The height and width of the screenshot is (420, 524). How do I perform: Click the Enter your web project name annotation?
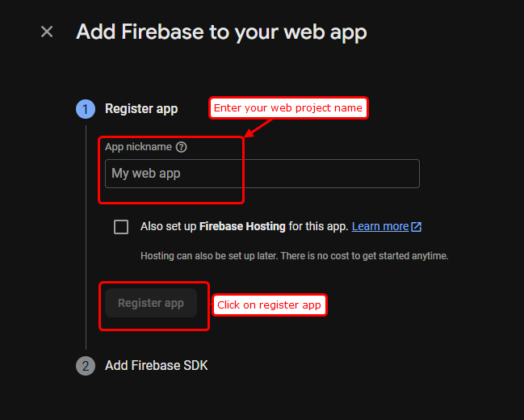click(288, 108)
